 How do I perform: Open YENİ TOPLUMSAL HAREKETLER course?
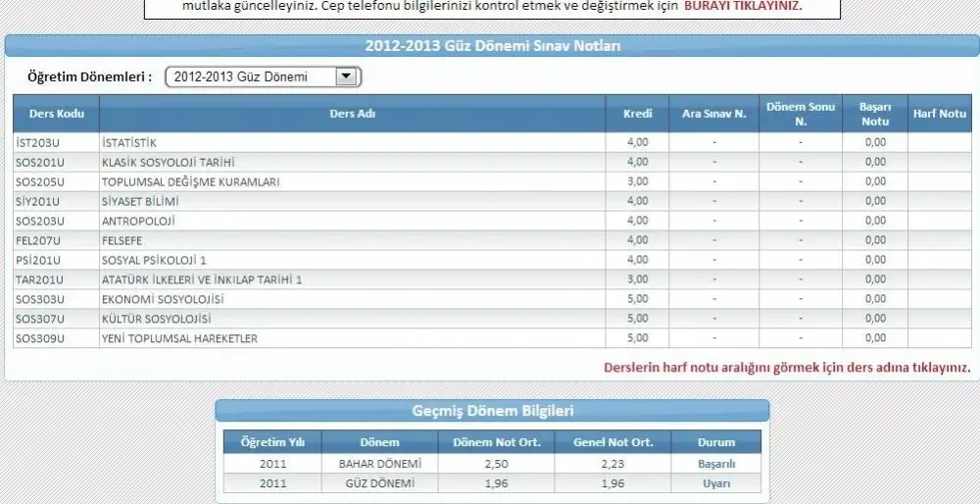179,338
